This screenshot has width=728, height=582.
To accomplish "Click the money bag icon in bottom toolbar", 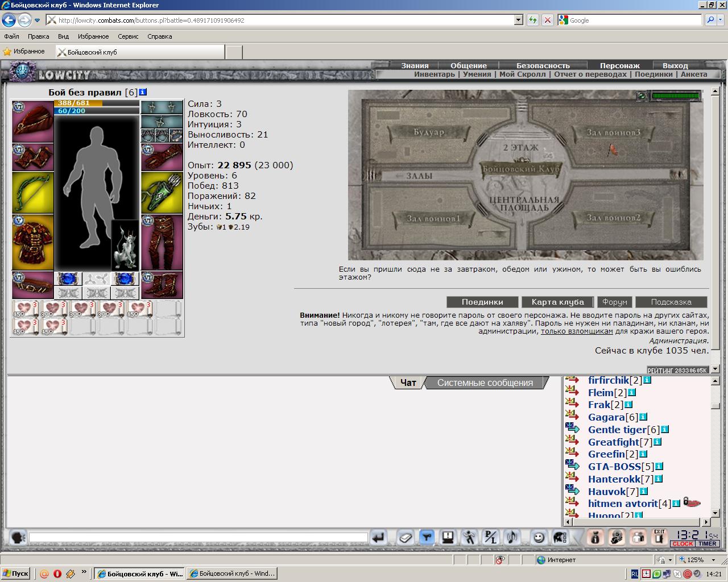I will (x=595, y=537).
